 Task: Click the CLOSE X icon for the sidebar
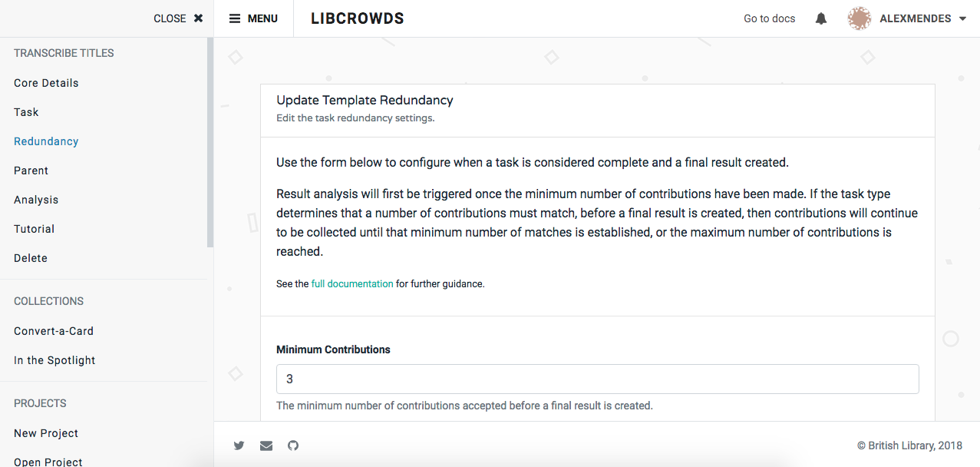tap(197, 18)
